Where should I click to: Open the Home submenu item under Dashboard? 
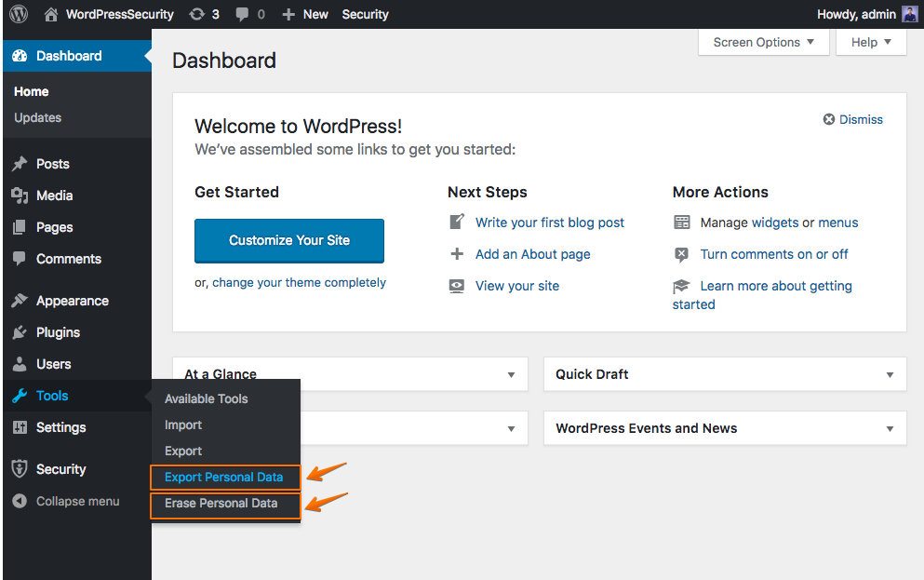[32, 91]
